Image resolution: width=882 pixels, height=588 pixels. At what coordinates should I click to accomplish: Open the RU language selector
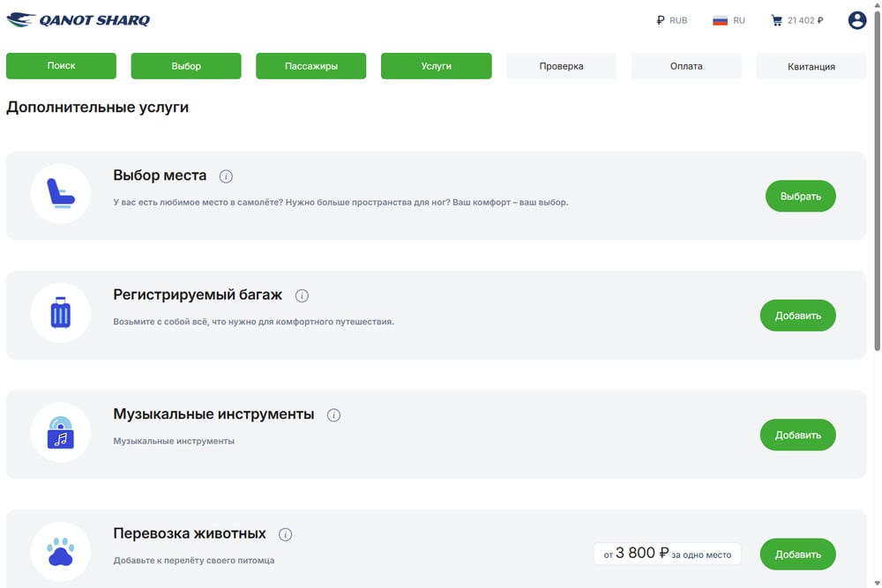pos(729,20)
